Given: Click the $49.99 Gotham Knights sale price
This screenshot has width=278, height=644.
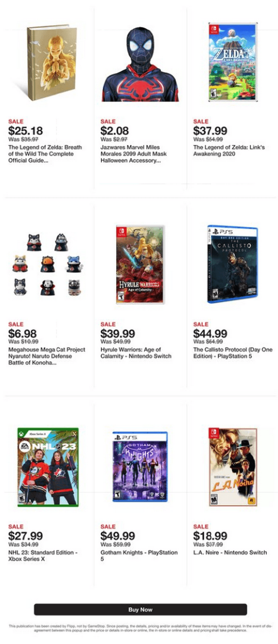Looking at the screenshot, I should pos(118,536).
